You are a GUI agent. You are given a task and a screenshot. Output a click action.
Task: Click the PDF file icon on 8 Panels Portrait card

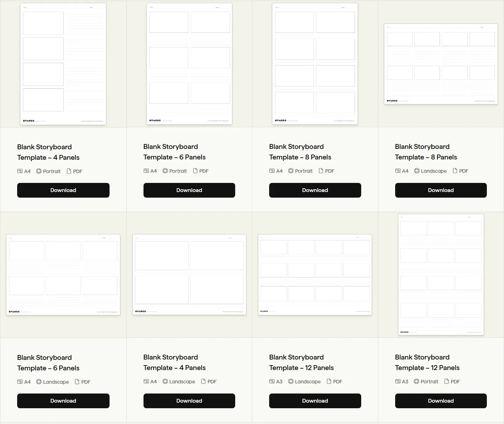pyautogui.click(x=321, y=171)
